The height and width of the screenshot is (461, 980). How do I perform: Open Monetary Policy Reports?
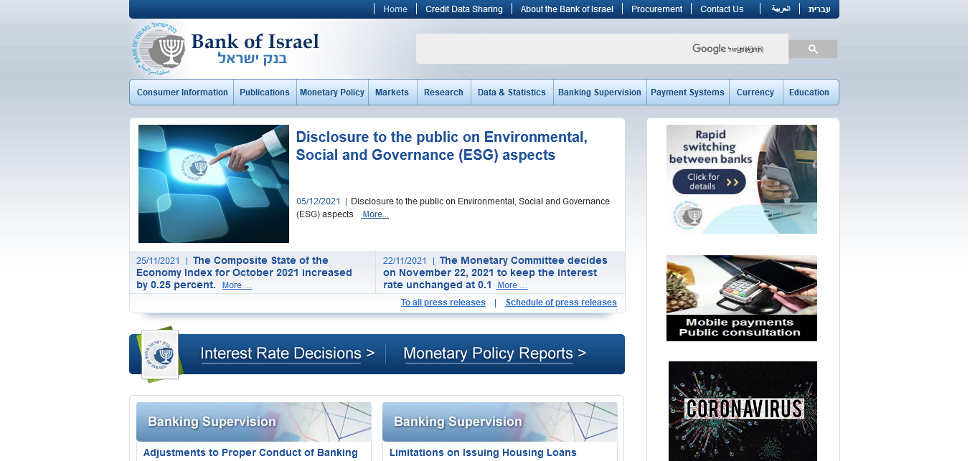[494, 353]
